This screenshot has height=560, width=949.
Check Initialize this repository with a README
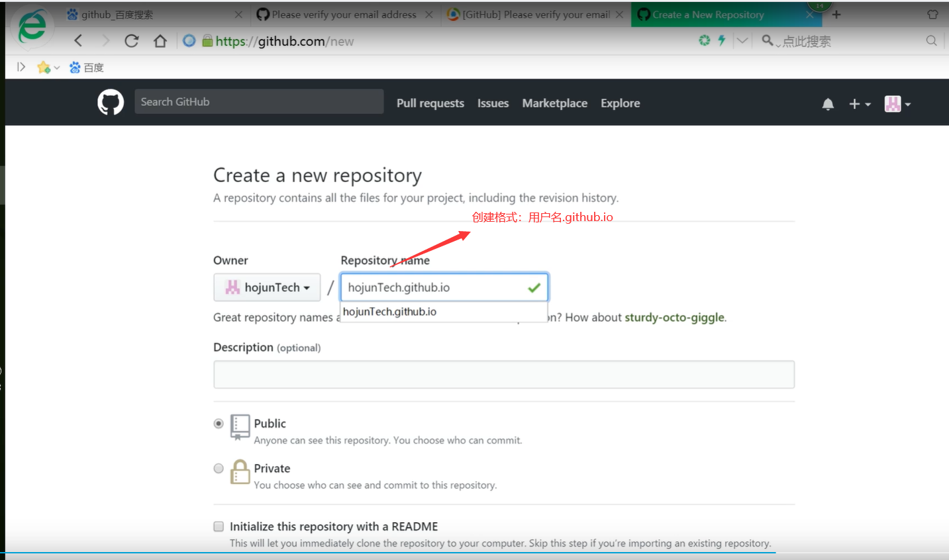coord(219,526)
